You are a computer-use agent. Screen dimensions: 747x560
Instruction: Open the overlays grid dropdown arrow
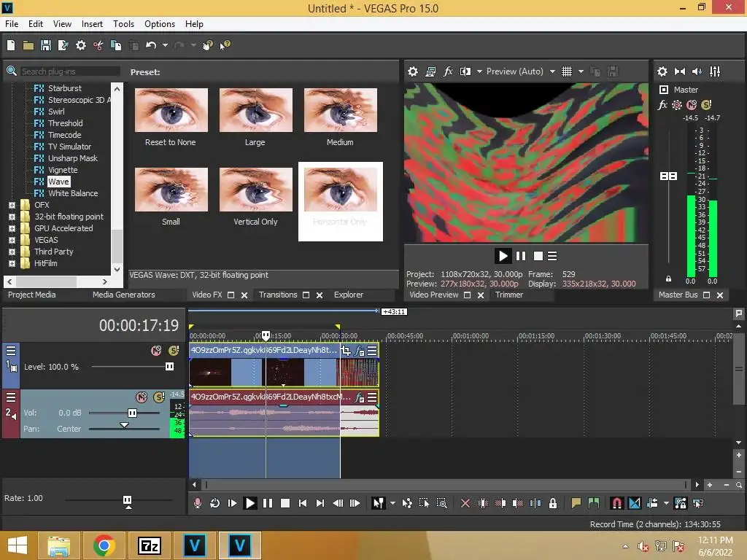(x=581, y=71)
